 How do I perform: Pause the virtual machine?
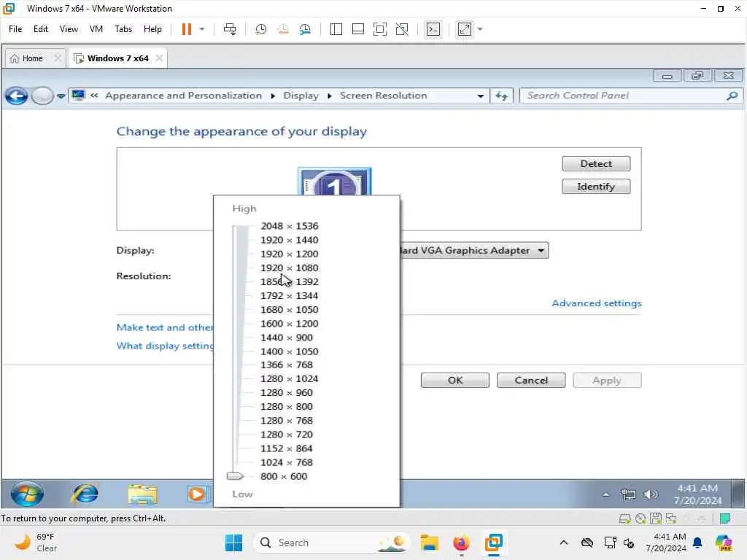(186, 29)
